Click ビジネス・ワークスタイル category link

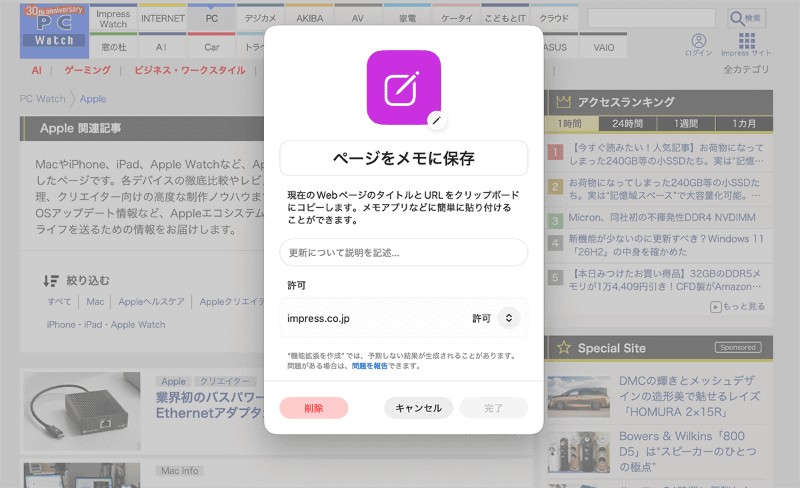[190, 70]
